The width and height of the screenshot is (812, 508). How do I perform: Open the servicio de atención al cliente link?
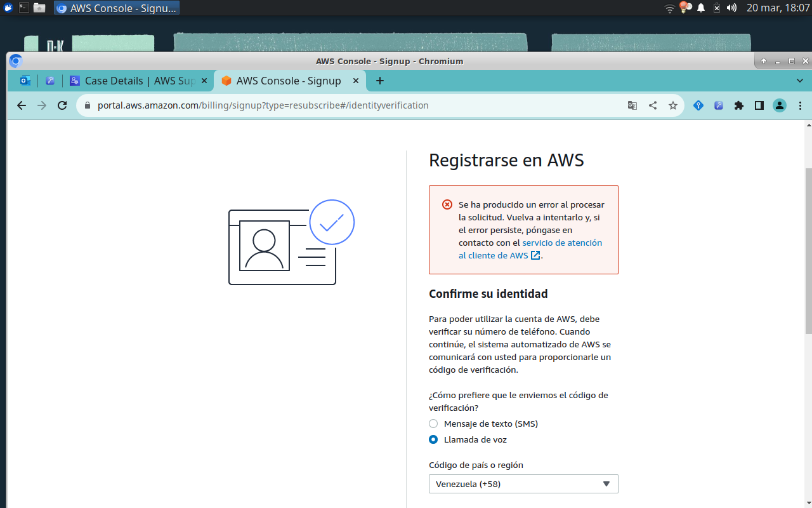(x=530, y=249)
